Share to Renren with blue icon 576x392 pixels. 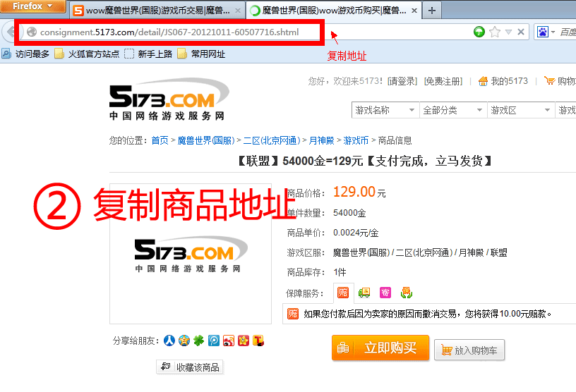tap(169, 341)
